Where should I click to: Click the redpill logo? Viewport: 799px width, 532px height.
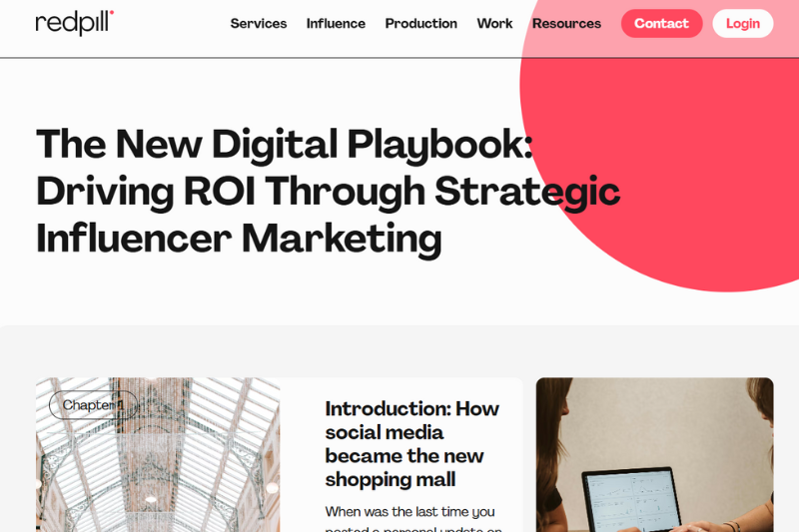coord(74,23)
